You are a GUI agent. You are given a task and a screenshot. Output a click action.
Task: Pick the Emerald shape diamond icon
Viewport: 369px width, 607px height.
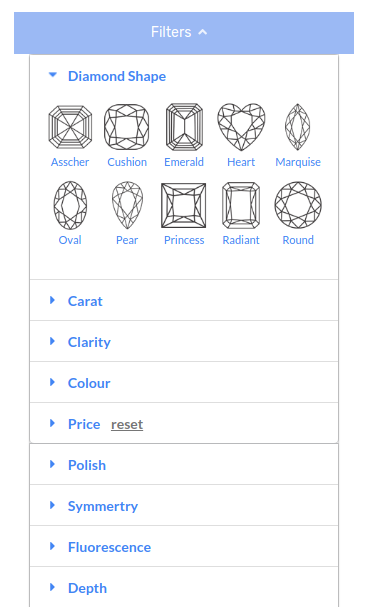click(x=184, y=127)
